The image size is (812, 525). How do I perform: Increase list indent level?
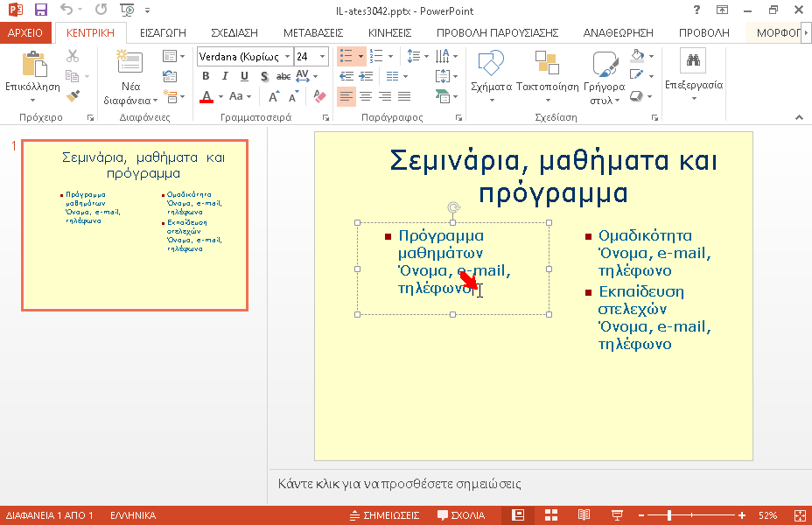366,77
